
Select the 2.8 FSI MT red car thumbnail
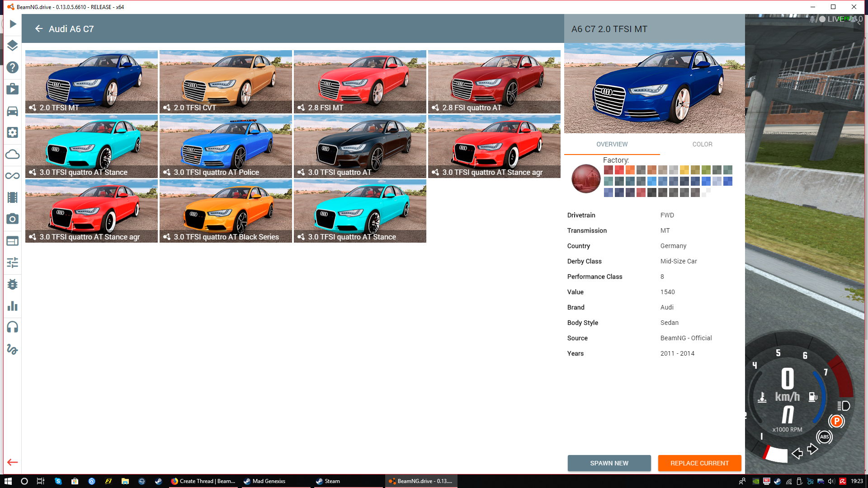coord(360,82)
